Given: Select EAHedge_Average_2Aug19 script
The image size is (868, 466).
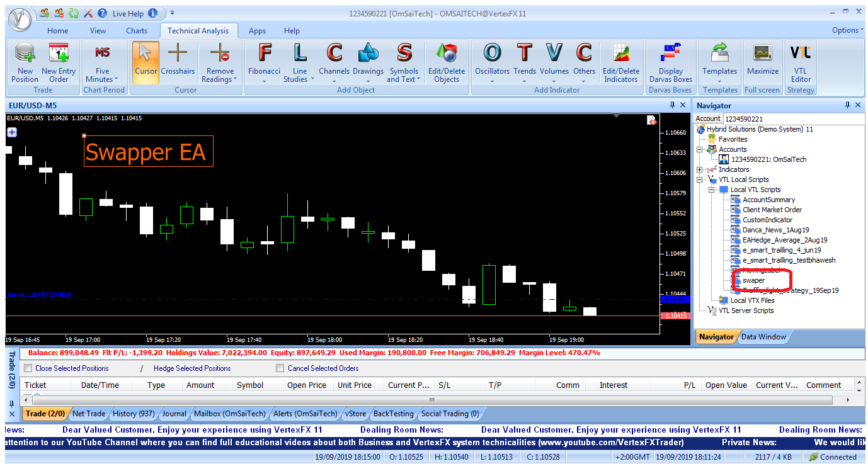Looking at the screenshot, I should pos(785,240).
